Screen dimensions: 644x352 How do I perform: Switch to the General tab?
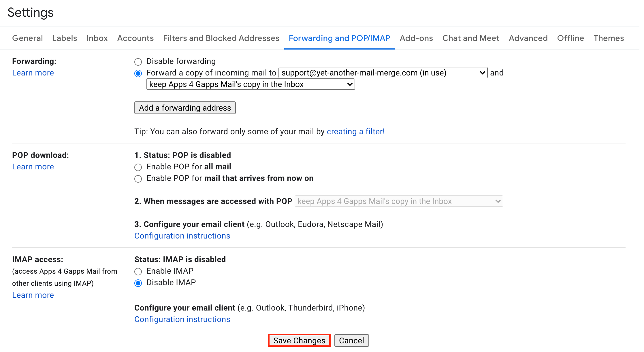pos(27,38)
